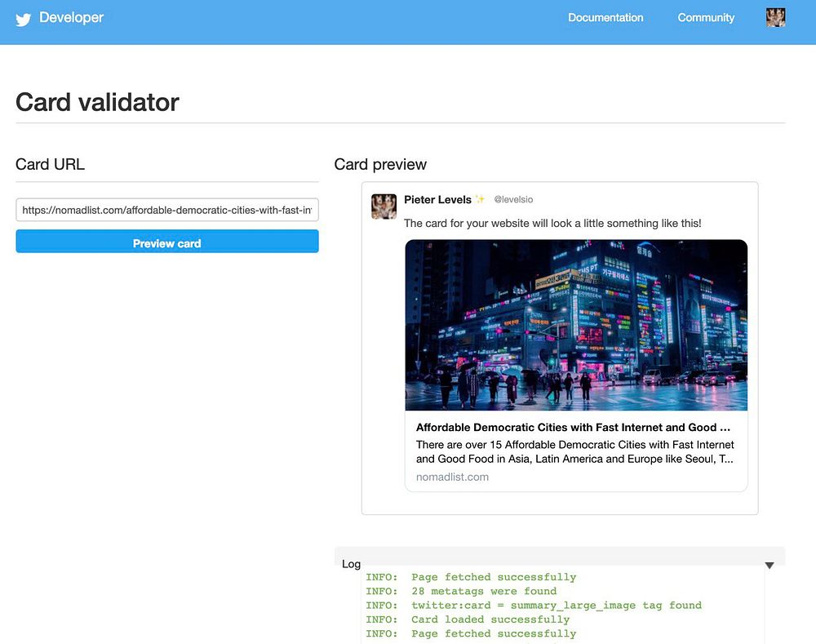
Task: Click the Preview card button
Action: [x=167, y=242]
